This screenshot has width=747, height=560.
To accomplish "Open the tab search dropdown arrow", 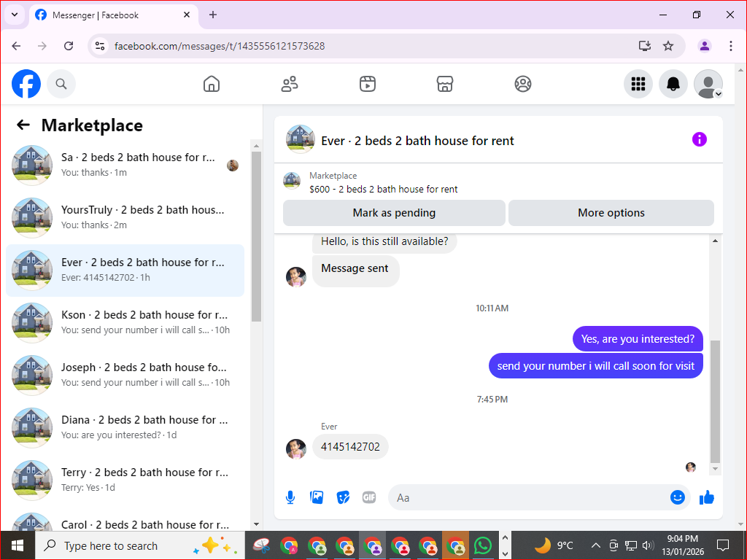I will (15, 15).
